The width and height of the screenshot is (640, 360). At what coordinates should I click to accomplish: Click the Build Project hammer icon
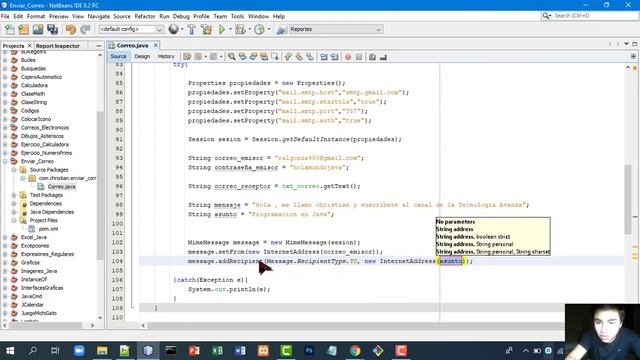click(191, 29)
